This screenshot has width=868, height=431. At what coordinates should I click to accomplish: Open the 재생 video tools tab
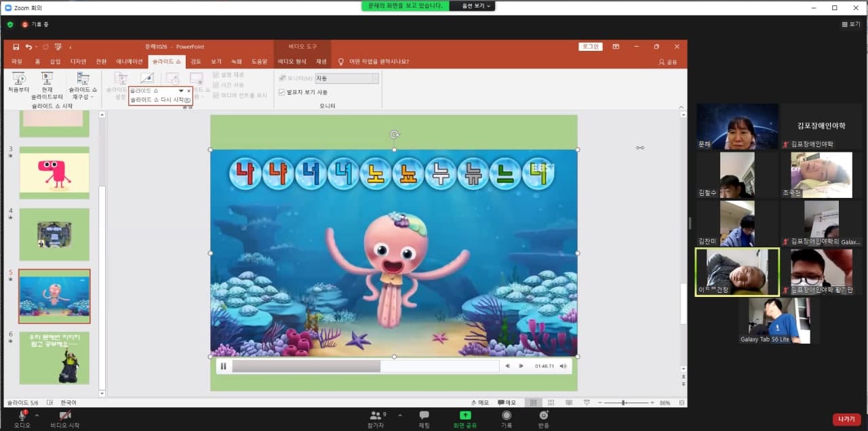click(x=321, y=62)
